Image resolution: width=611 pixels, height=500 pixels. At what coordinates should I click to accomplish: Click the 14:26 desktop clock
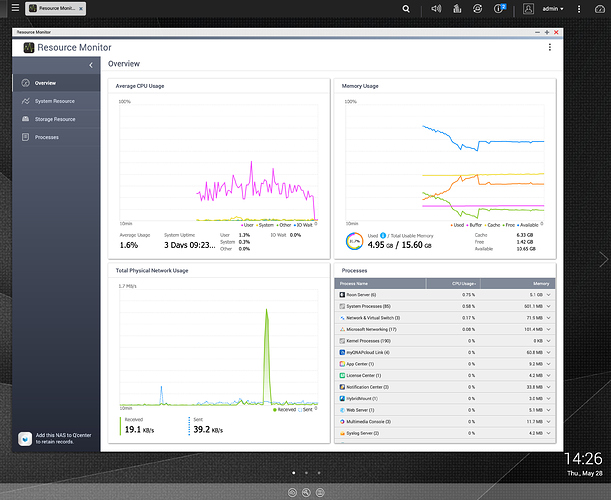pyautogui.click(x=583, y=459)
